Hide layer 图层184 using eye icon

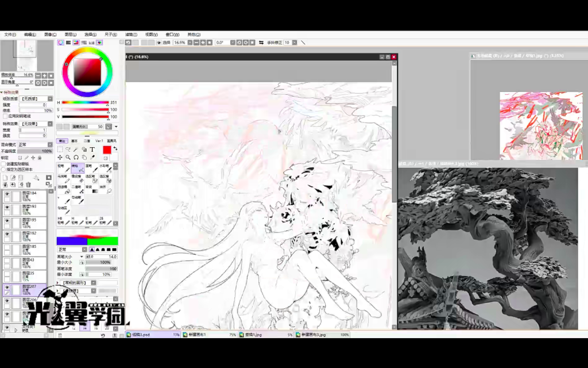(x=7, y=195)
